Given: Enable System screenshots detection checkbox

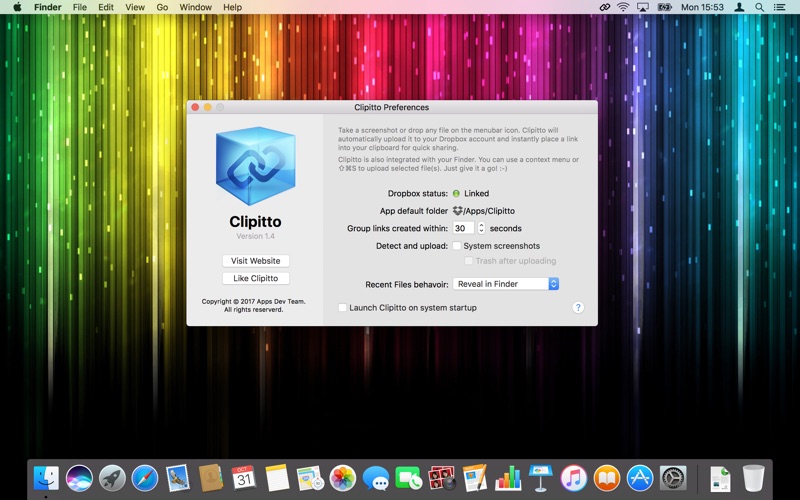Looking at the screenshot, I should 457,246.
